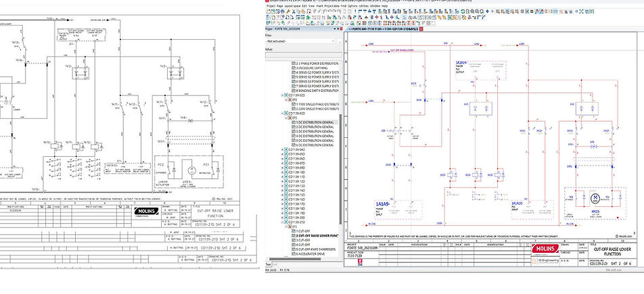This screenshot has height=294, width=644.
Task: Select page '2 CUT-OFF RAISE LOWER FUNCTION'
Action: pyautogui.click(x=315, y=236)
